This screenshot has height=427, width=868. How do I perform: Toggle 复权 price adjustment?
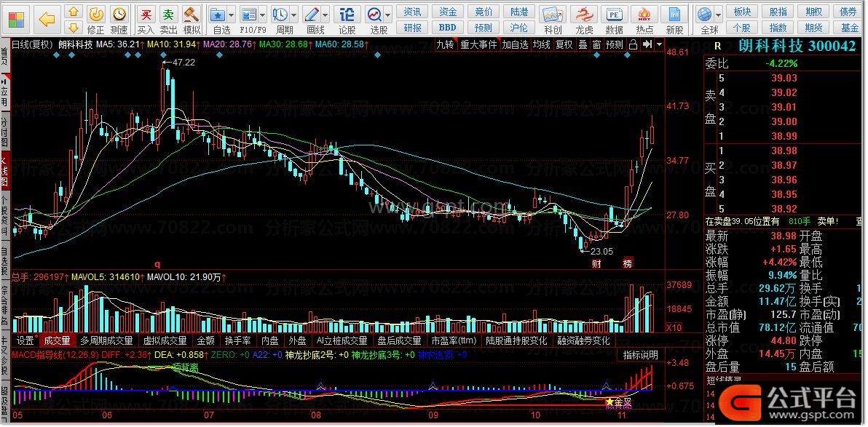pyautogui.click(x=564, y=45)
